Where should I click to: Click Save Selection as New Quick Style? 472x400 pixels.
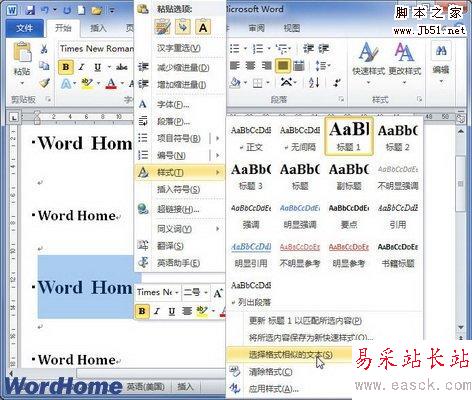click(x=311, y=338)
